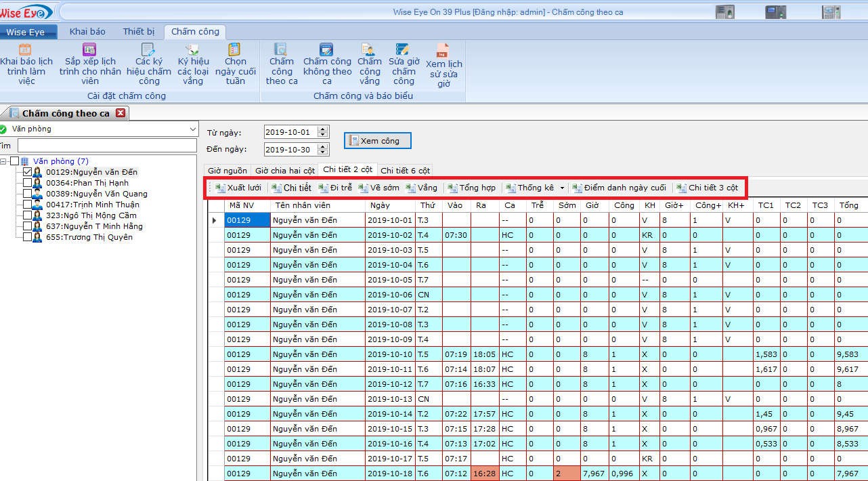Click the Tổng hợp toolbar button
Screen dimensions: 868x481
471,188
